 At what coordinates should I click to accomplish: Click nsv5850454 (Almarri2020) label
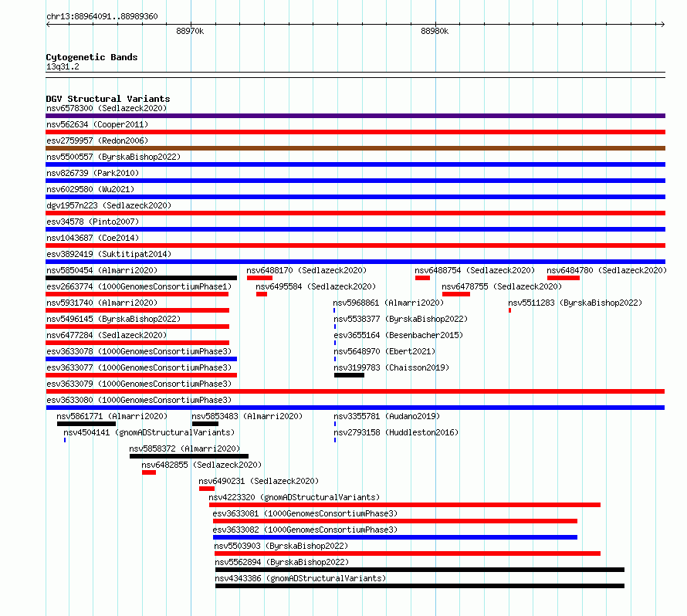pos(102,270)
